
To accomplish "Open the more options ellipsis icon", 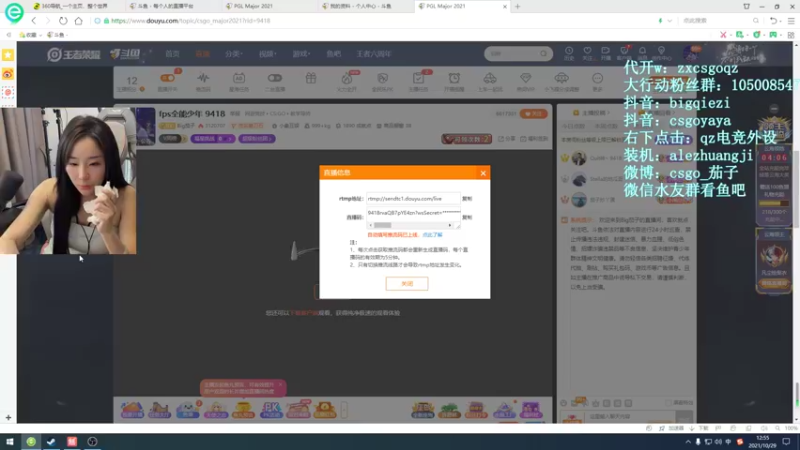I will [597, 78].
